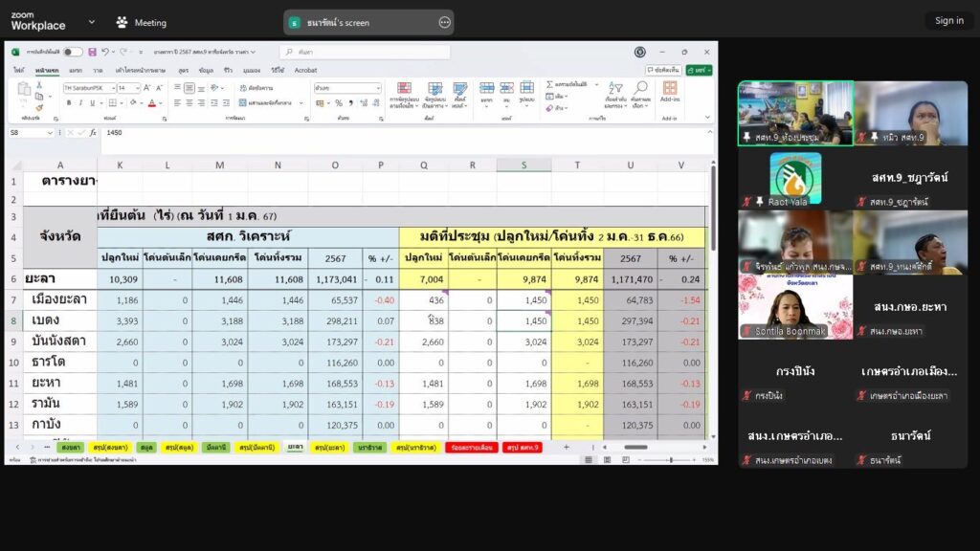Click the Find & Select magnifier icon
The width and height of the screenshot is (980, 551).
tap(641, 89)
